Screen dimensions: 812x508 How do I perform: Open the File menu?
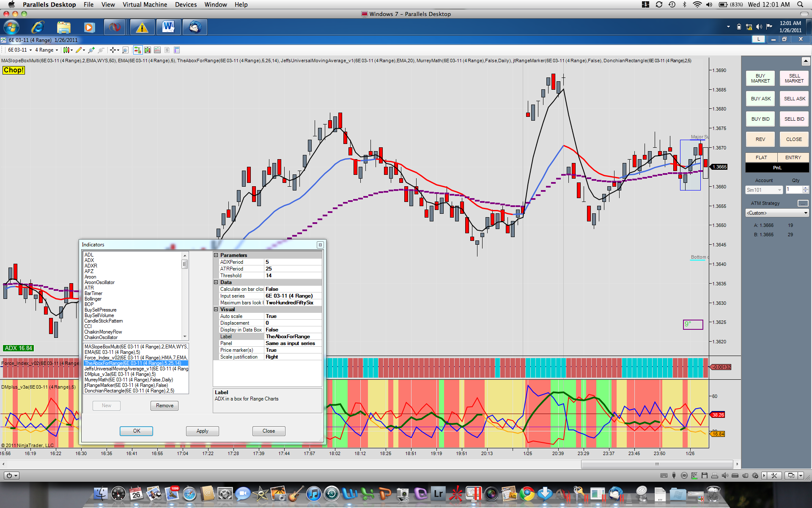click(x=88, y=5)
